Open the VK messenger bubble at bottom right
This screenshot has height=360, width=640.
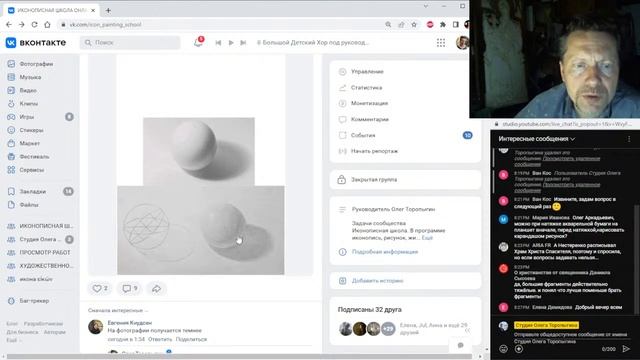461,345
